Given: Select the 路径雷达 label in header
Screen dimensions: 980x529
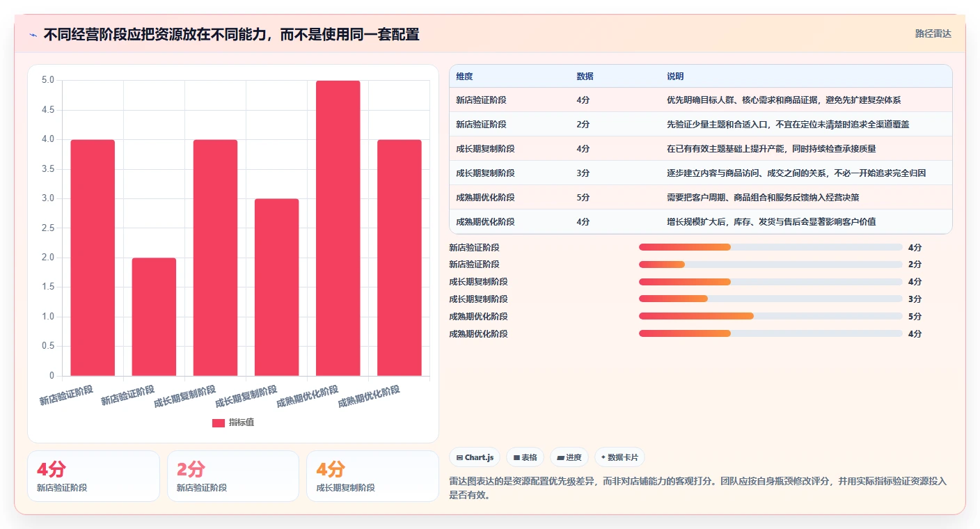Looking at the screenshot, I should [x=933, y=33].
